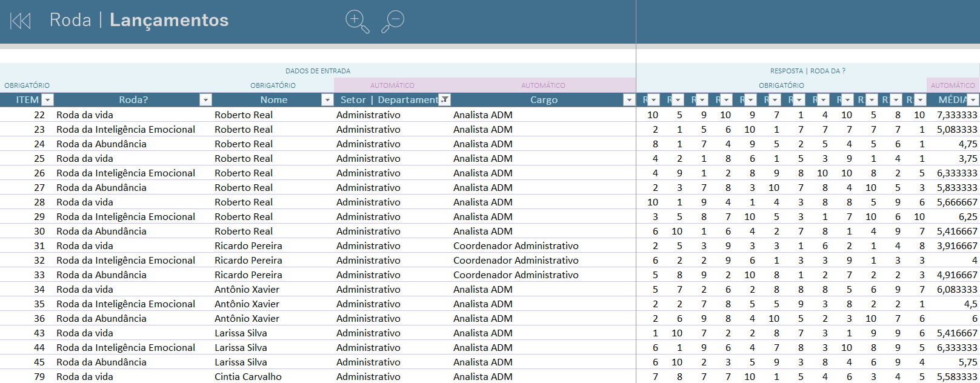Select the average cell showing 7,333333
The image size is (980, 383).
pyautogui.click(x=956, y=115)
